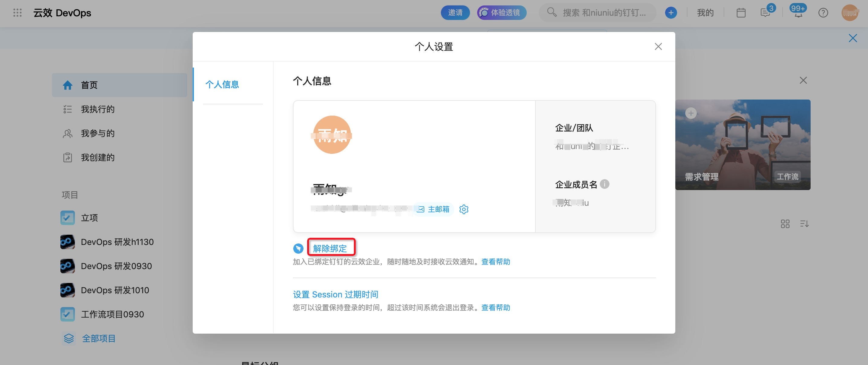Click the 工作流 tag on card
This screenshot has height=365, width=868.
(787, 176)
